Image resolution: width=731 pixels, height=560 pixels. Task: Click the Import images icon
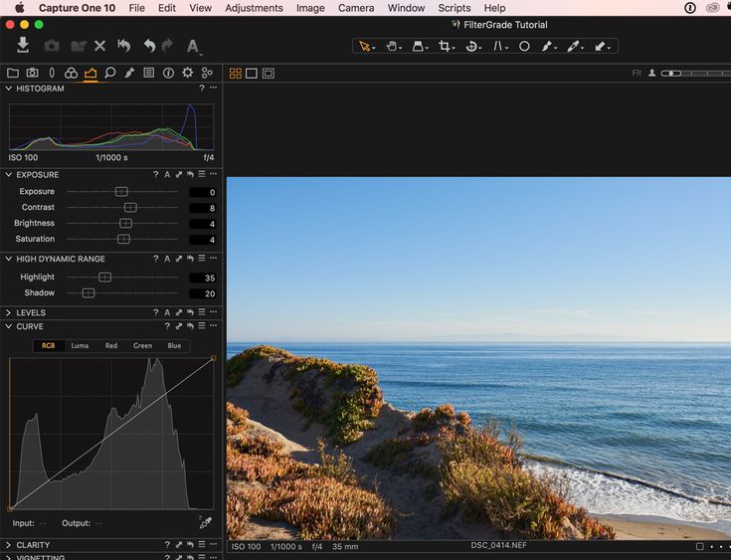[23, 45]
